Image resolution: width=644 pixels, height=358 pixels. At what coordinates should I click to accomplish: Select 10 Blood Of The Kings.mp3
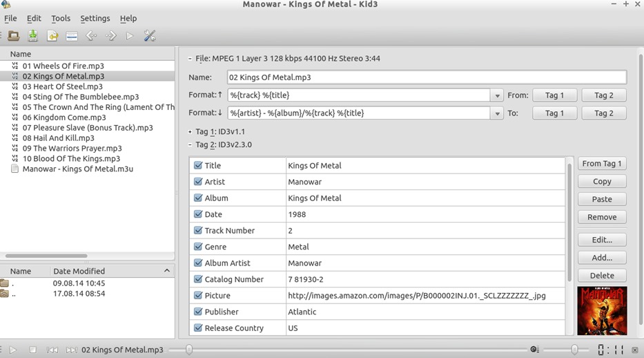tap(72, 159)
